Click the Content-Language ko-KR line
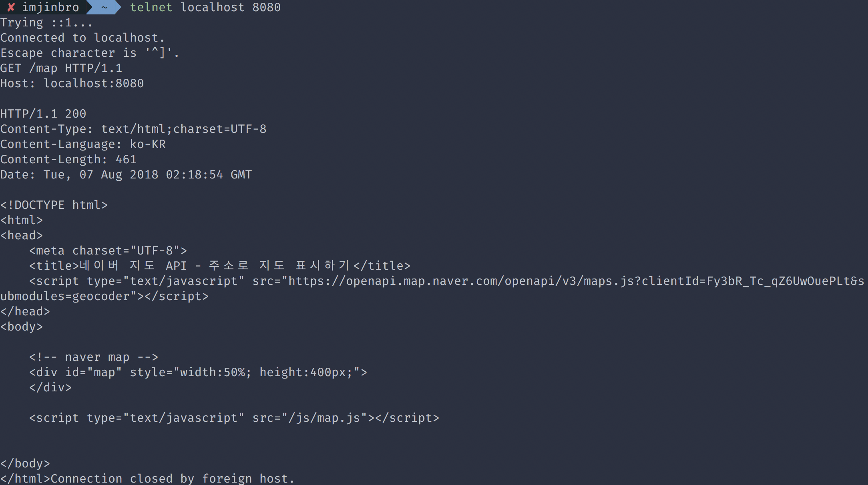Viewport: 868px width, 485px height. [x=83, y=144]
